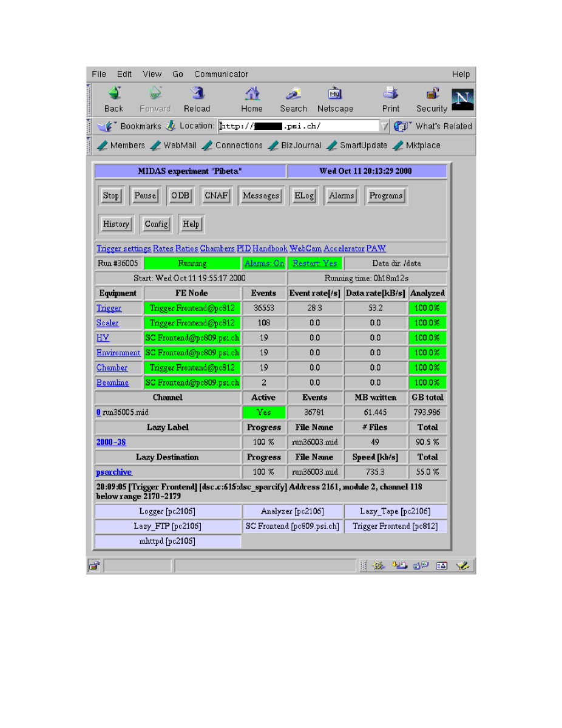Open the Security padlock icon
The height and width of the screenshot is (728, 562).
pyautogui.click(x=432, y=94)
